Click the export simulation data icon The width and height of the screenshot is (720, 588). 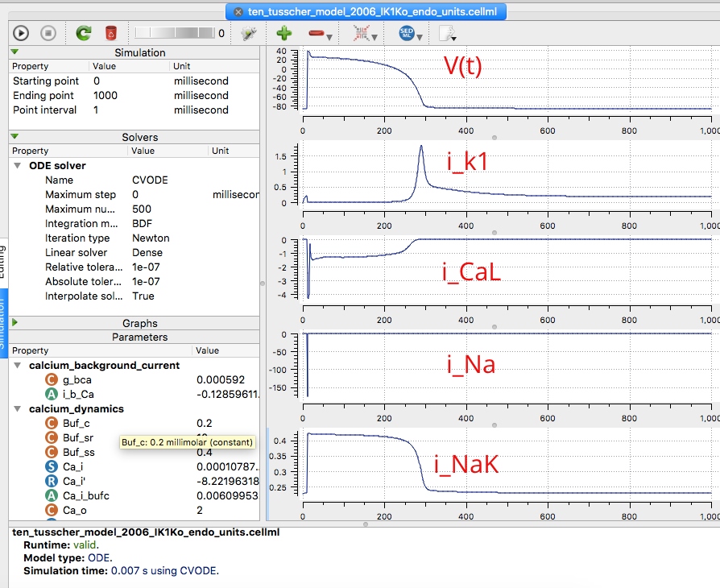446,33
